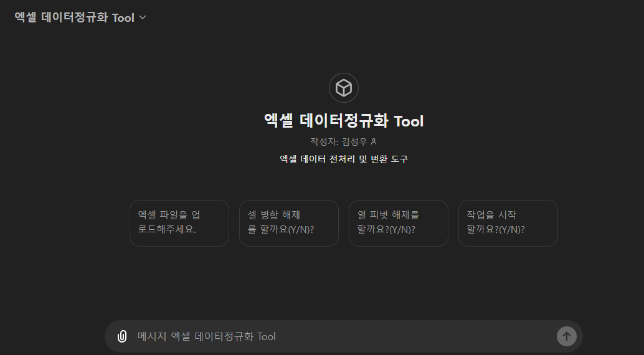
Task: Pick the '열 피벗 해제를 할까요?(Y/N)?' suggestion
Action: 399,223
